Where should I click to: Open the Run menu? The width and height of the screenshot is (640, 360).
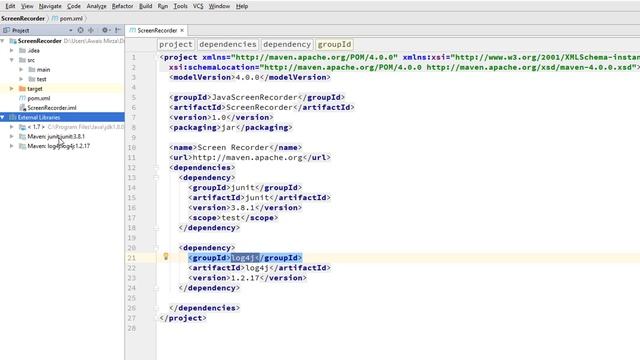[x=162, y=6]
